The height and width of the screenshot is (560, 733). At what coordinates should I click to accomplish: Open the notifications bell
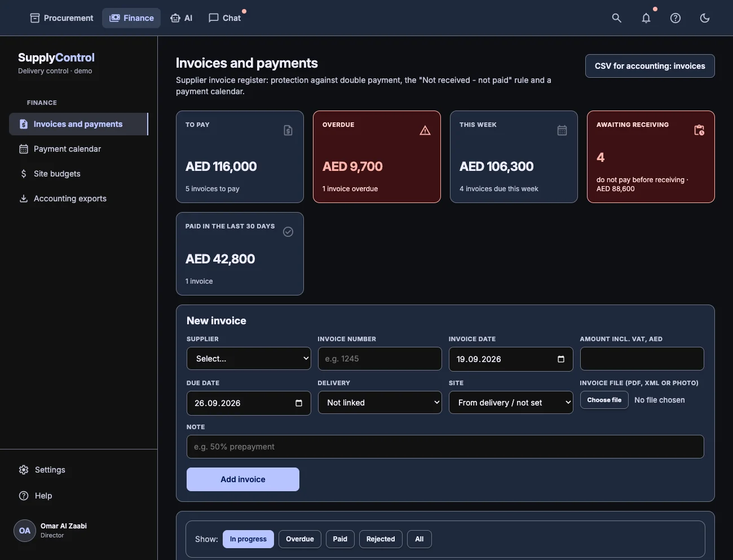tap(646, 18)
